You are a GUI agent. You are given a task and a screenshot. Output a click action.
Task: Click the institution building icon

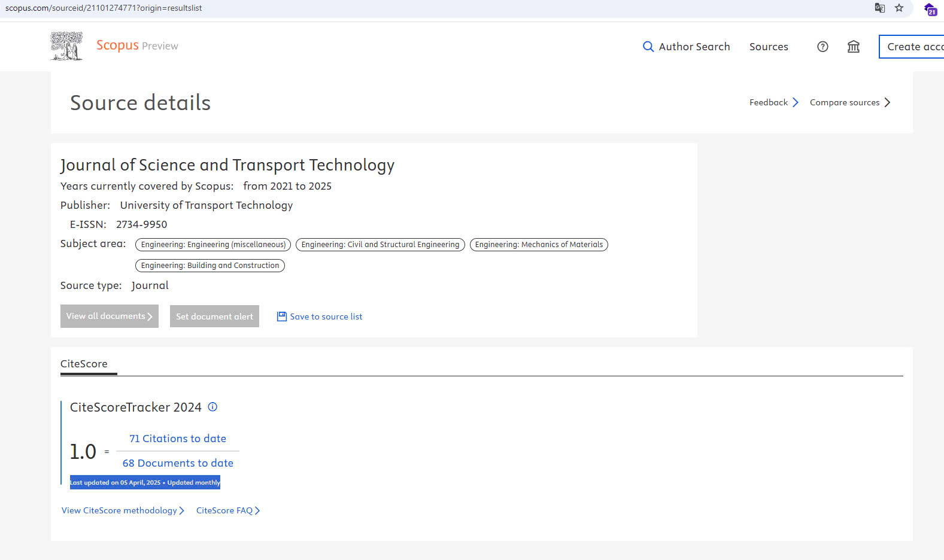[x=853, y=47]
